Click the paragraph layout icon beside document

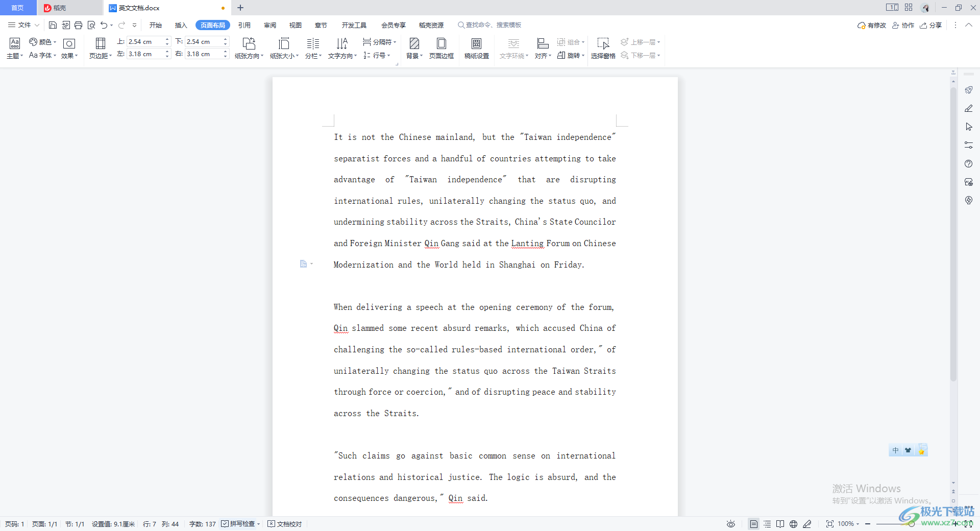tap(304, 264)
